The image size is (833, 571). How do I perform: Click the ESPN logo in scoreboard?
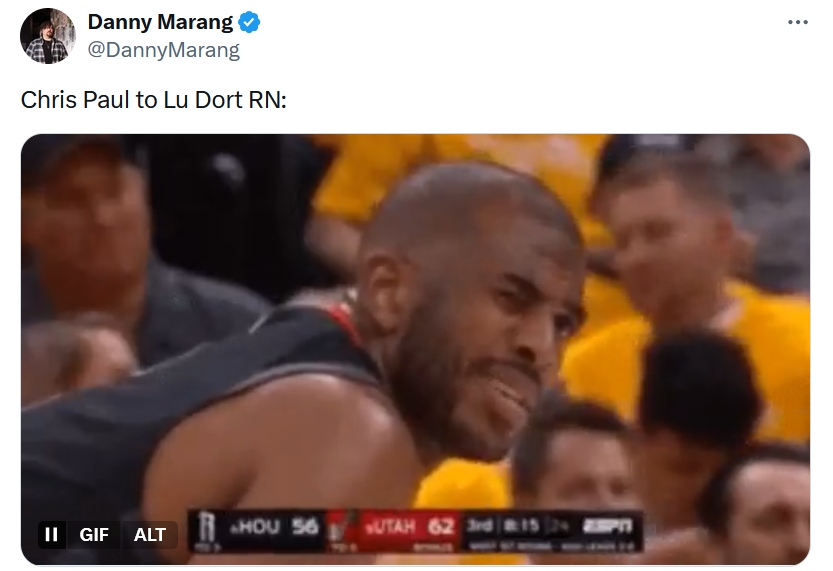click(x=607, y=526)
